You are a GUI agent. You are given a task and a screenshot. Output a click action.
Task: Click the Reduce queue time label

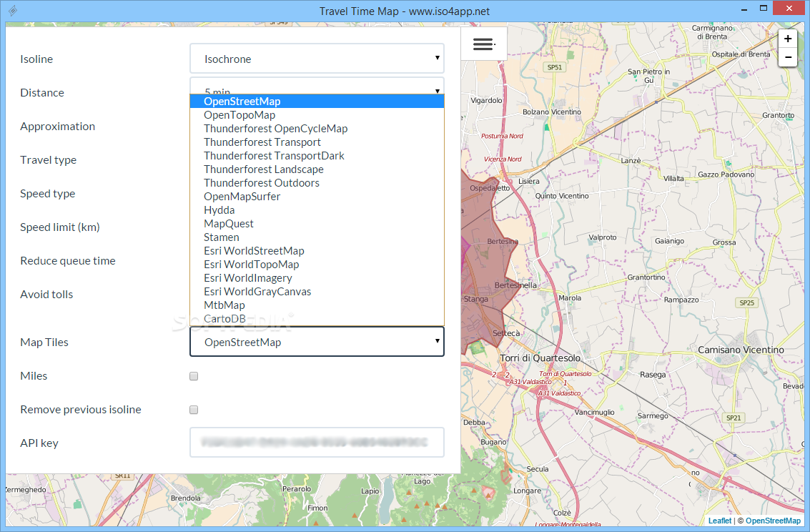click(68, 261)
